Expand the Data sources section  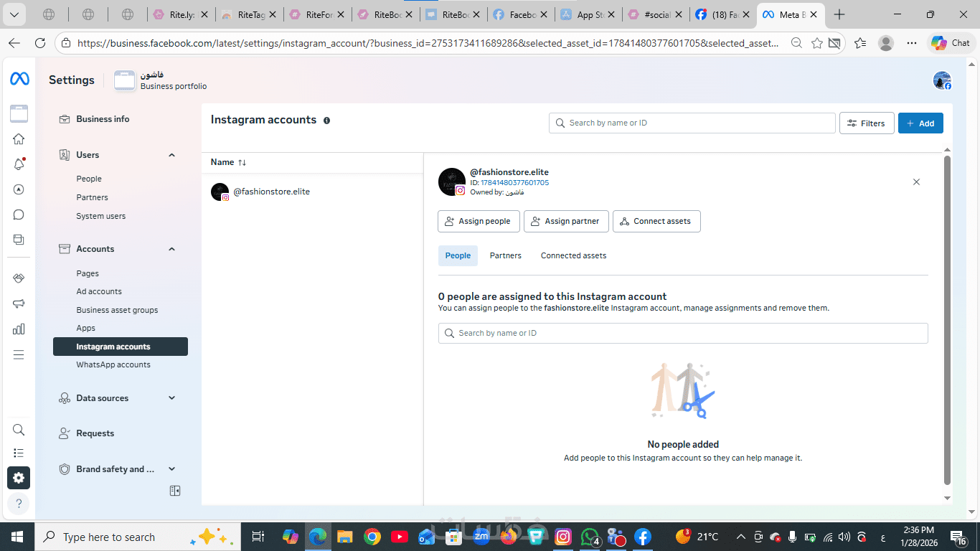click(171, 398)
